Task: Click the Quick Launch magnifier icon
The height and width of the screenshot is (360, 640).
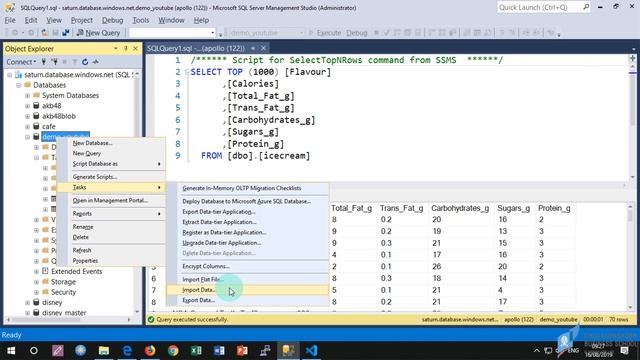Action: [x=586, y=7]
